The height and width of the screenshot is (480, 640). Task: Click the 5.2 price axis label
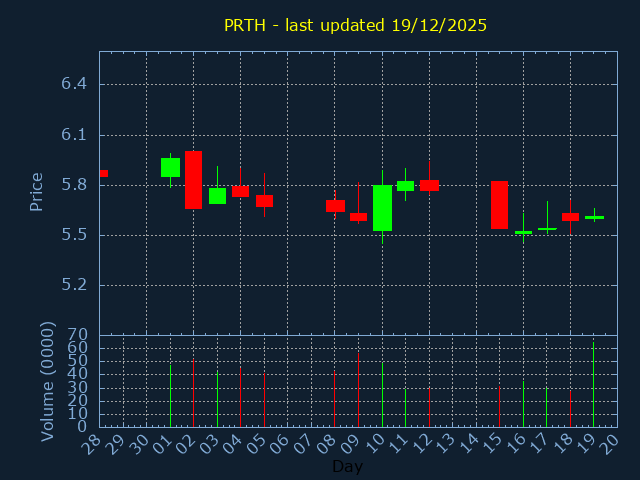[74, 285]
